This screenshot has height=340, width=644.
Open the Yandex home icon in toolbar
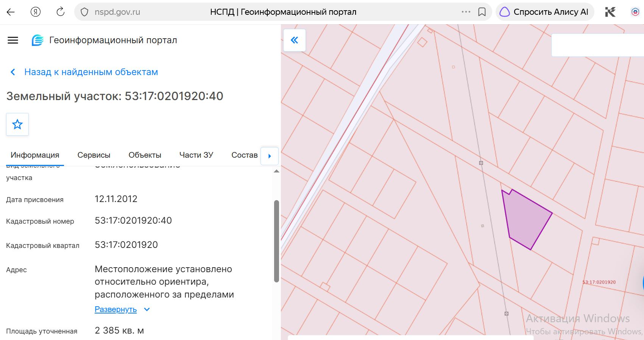(36, 12)
